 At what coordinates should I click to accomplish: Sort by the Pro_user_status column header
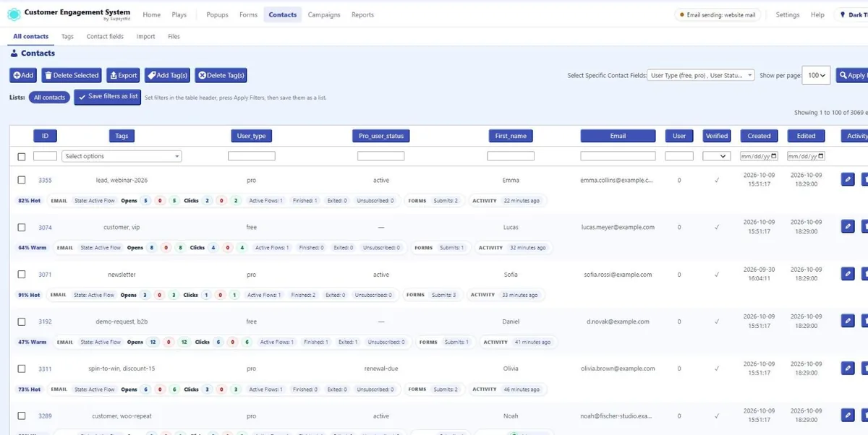[x=381, y=136]
